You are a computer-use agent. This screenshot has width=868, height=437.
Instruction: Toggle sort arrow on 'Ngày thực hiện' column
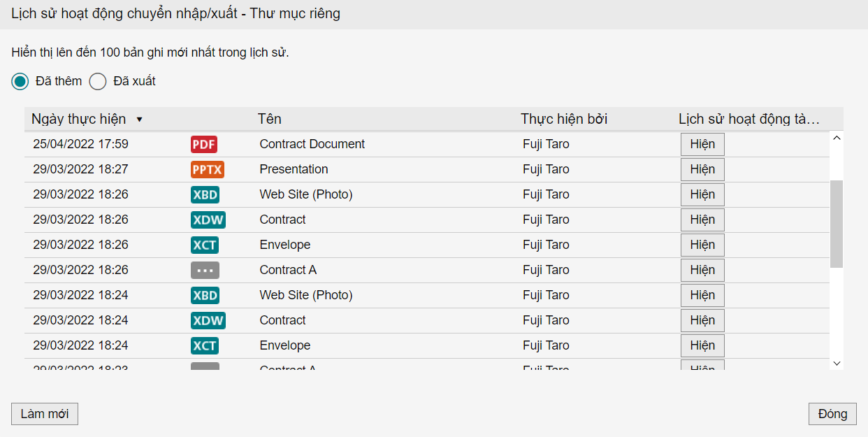(x=139, y=120)
